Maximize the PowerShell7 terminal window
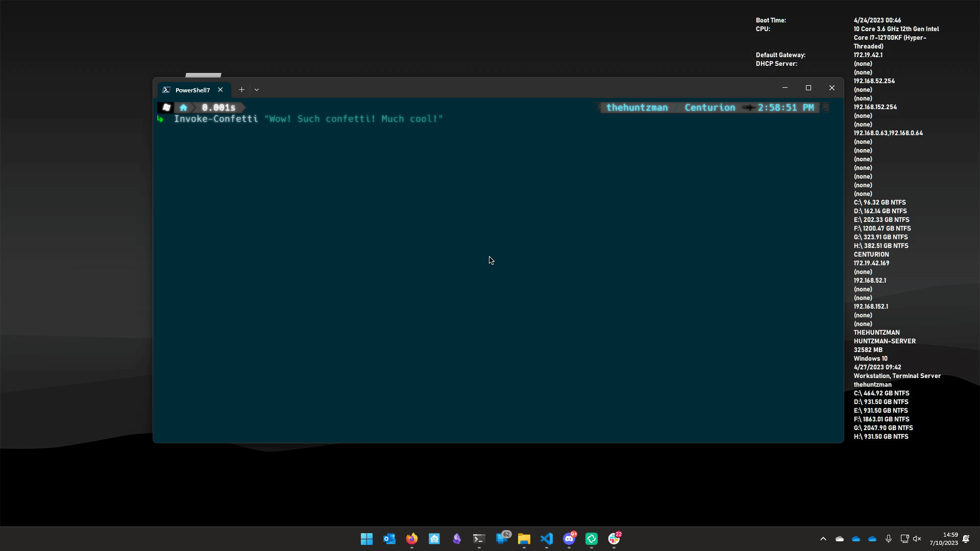 (808, 88)
